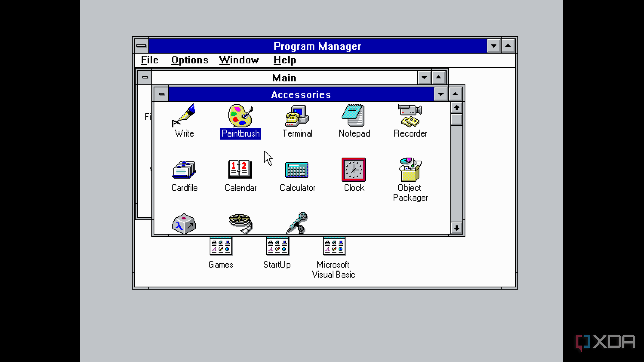This screenshot has width=644, height=362.
Task: Select the film reel icon in Accessories
Action: point(241,223)
